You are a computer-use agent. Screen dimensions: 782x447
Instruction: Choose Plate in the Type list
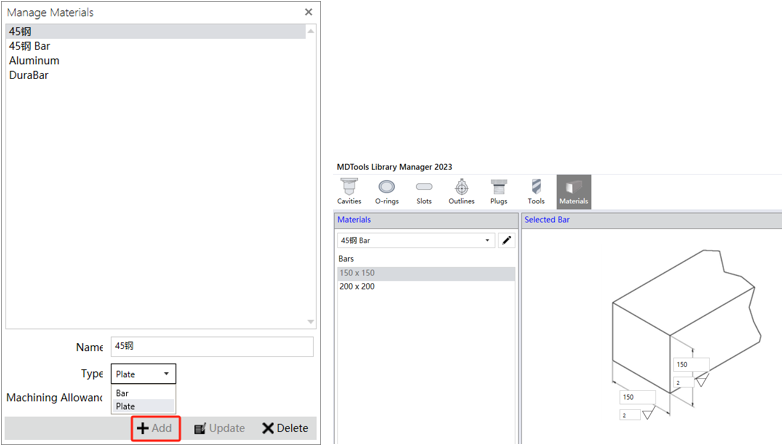[x=143, y=406]
